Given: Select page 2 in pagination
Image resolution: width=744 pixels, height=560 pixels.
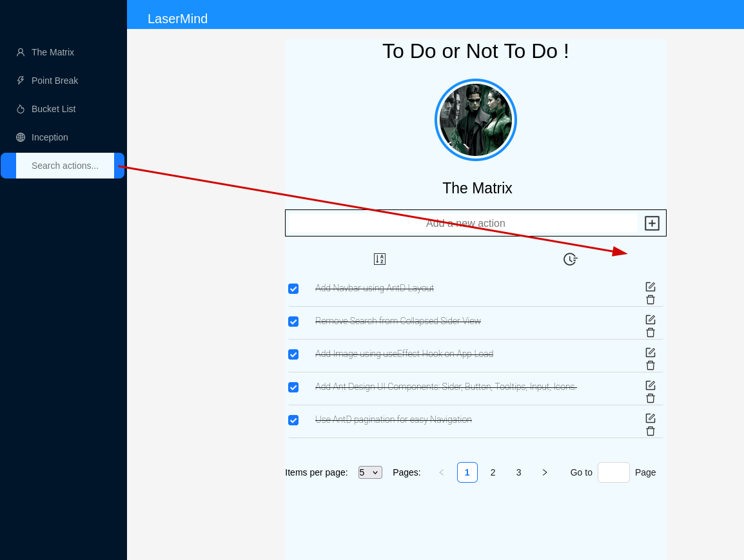Looking at the screenshot, I should [493, 472].
